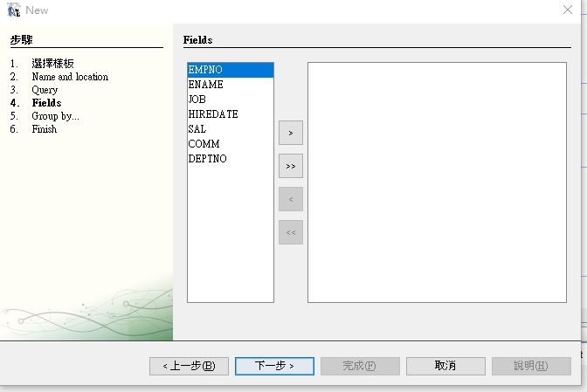
Task: Click the empty selected fields box
Action: click(x=437, y=182)
